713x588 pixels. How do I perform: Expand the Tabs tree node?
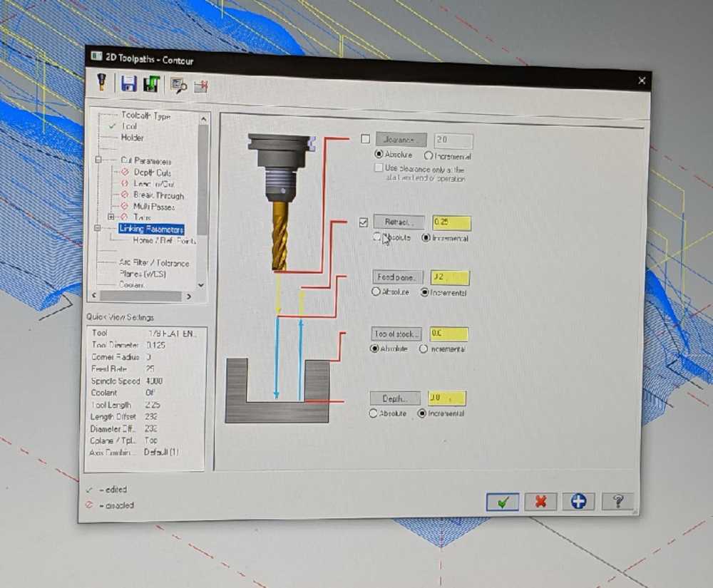pyautogui.click(x=111, y=217)
